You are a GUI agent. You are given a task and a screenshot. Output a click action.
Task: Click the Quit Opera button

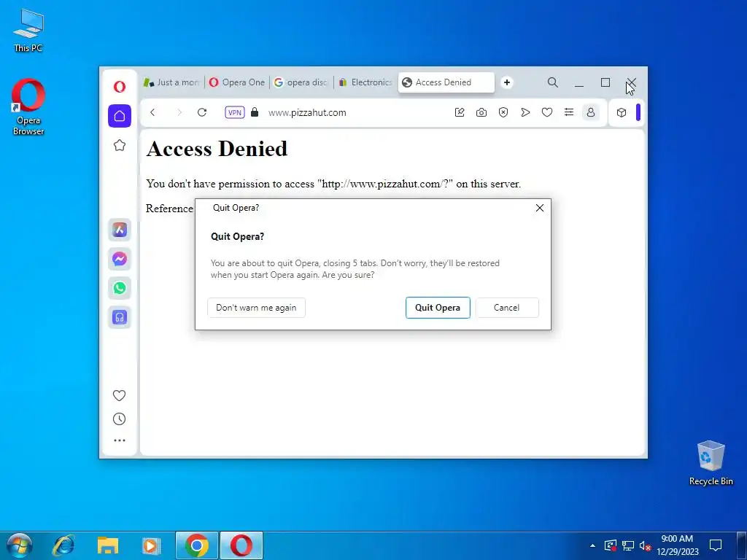point(438,308)
